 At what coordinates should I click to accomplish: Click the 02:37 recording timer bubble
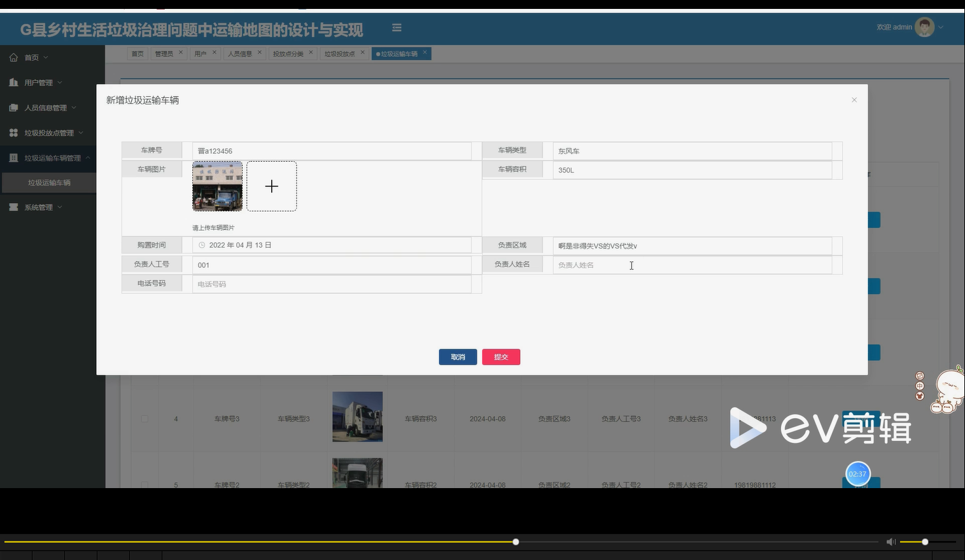(857, 474)
